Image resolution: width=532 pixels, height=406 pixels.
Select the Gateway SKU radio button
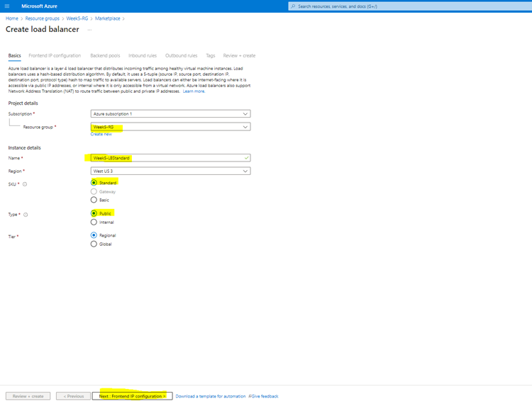[x=94, y=191]
